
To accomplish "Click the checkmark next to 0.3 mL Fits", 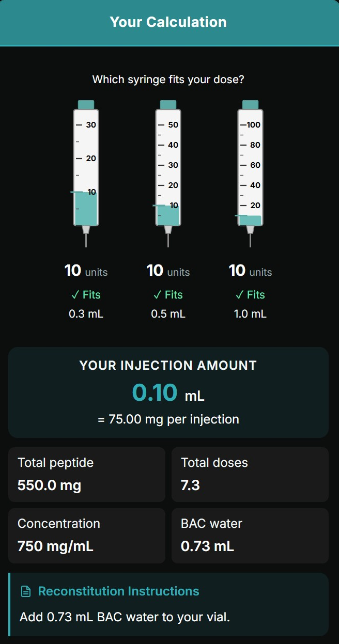I will coord(77,294).
